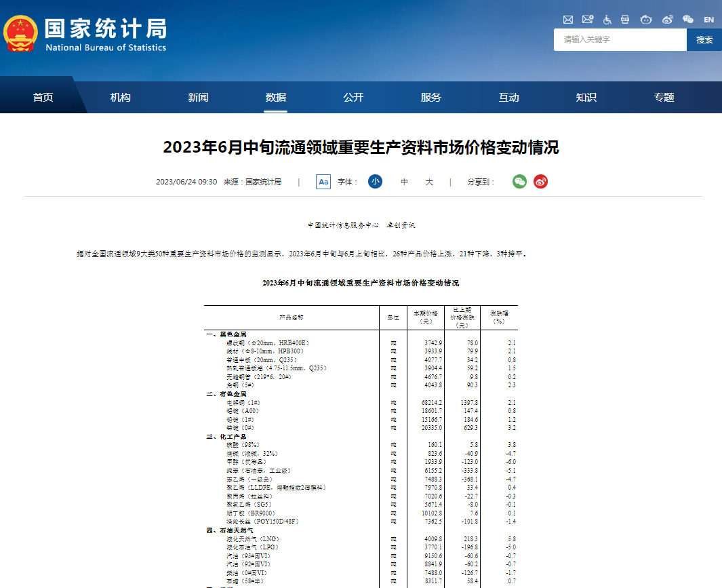Open the mail envelope icon in header

[568, 20]
